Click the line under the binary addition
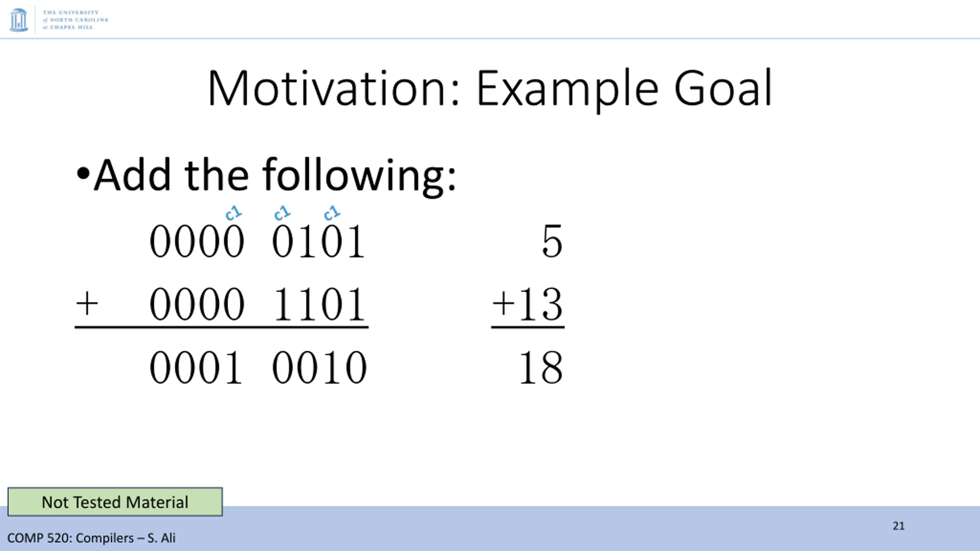Viewport: 980px width, 551px height. [x=221, y=328]
